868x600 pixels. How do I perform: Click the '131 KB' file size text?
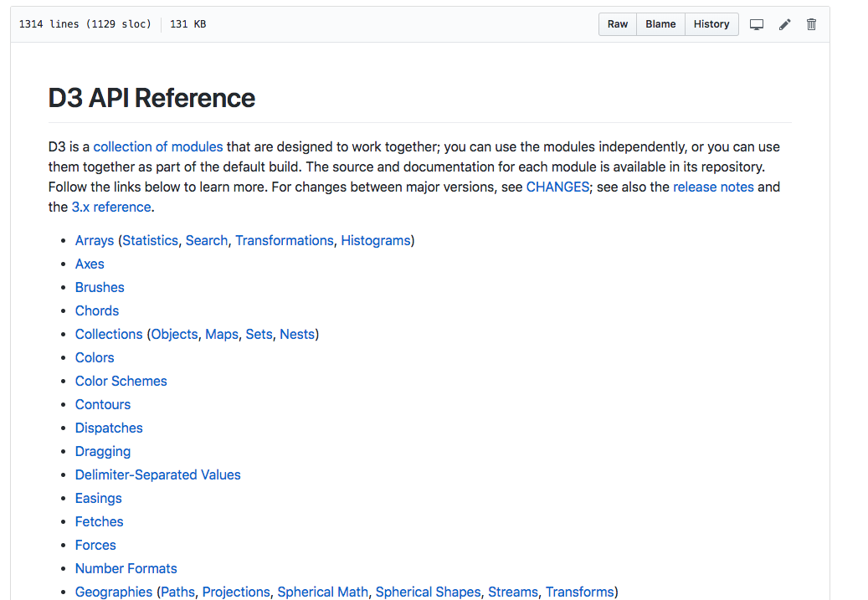188,24
